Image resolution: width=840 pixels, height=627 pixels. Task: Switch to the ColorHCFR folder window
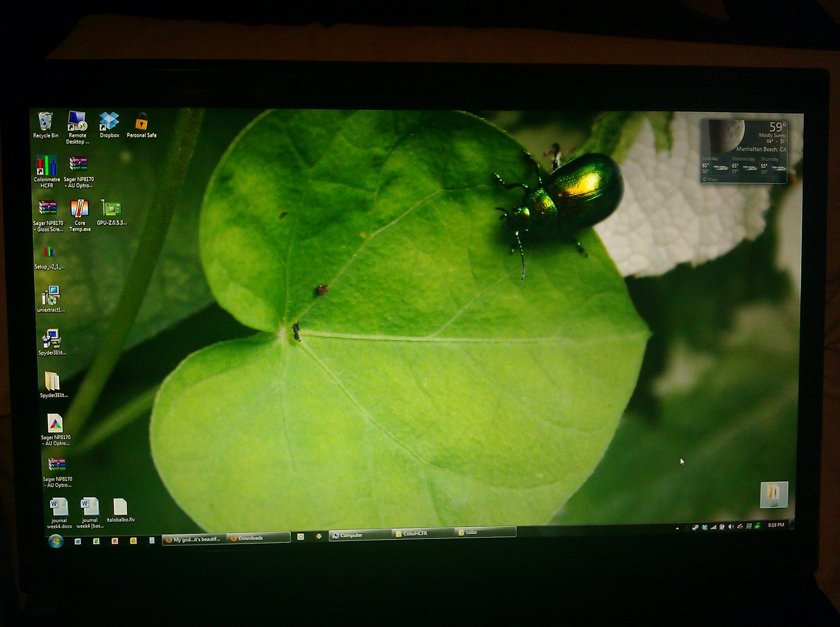(x=422, y=533)
